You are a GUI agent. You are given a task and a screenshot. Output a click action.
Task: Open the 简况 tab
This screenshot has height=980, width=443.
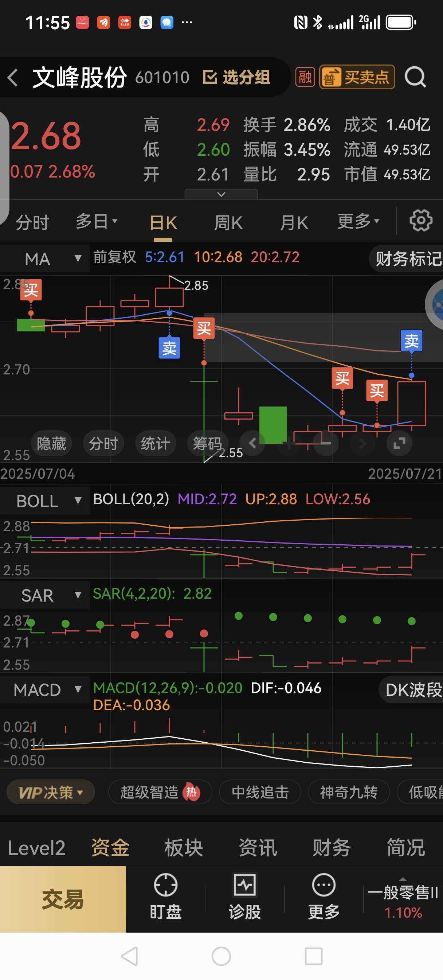click(x=406, y=848)
